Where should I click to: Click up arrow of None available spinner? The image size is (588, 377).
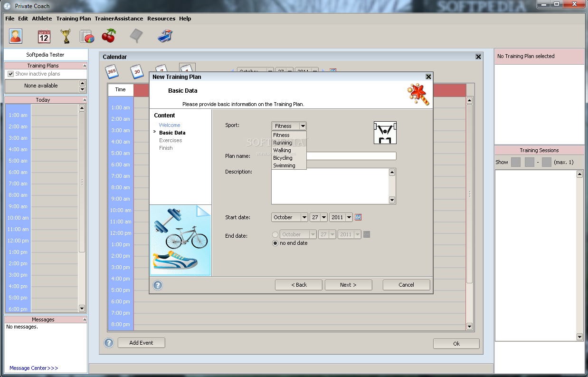point(82,83)
